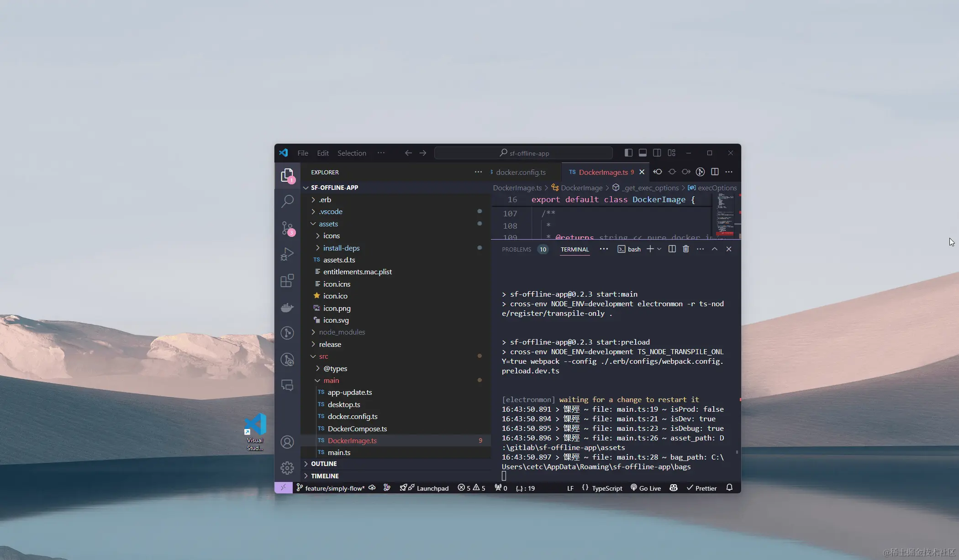Open notifications bell in status bar
The height and width of the screenshot is (560, 959).
[x=729, y=488]
